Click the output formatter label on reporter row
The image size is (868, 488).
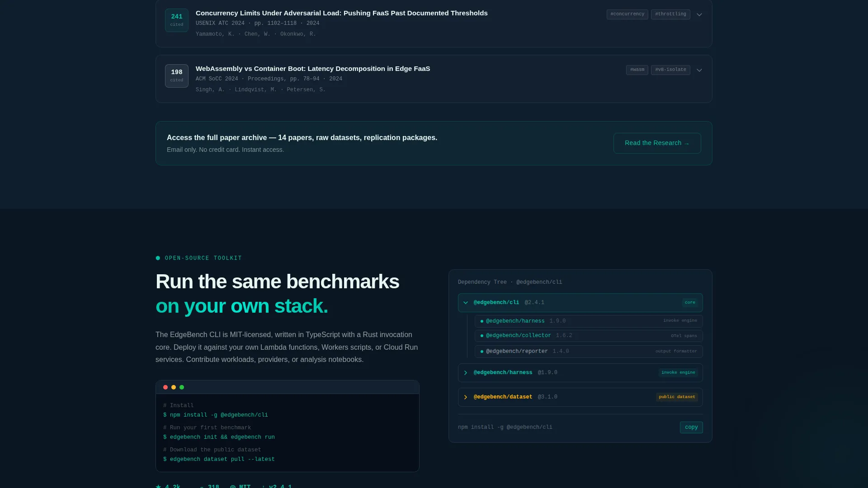click(676, 352)
